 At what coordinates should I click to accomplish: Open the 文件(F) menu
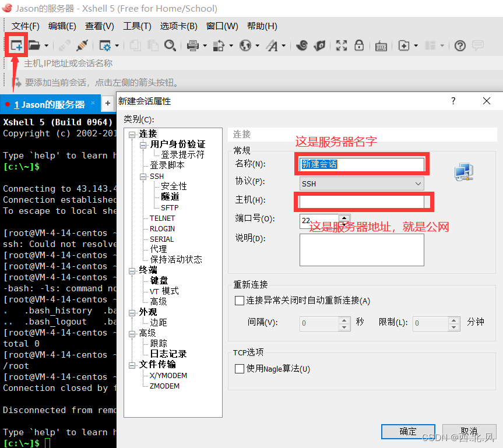(x=25, y=26)
